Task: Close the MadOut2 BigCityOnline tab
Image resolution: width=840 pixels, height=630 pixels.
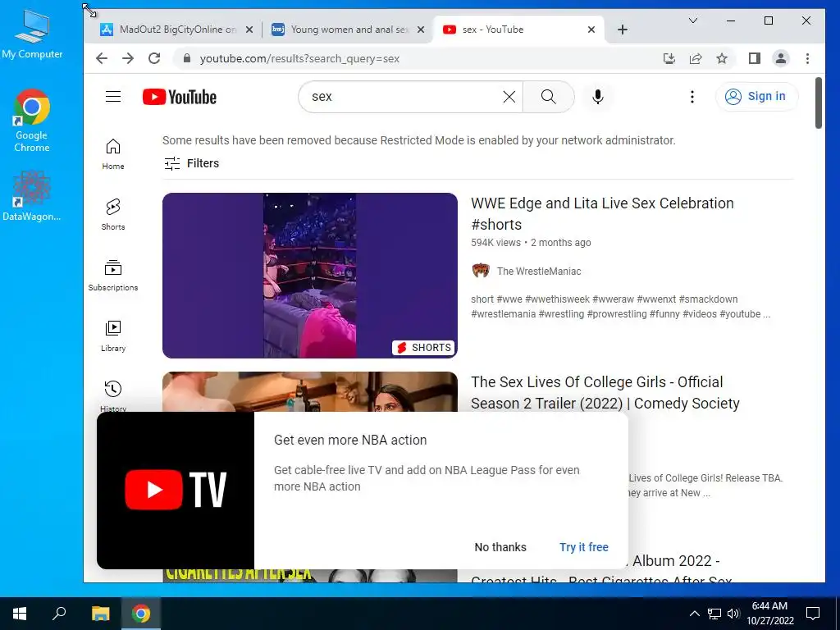Action: point(249,30)
